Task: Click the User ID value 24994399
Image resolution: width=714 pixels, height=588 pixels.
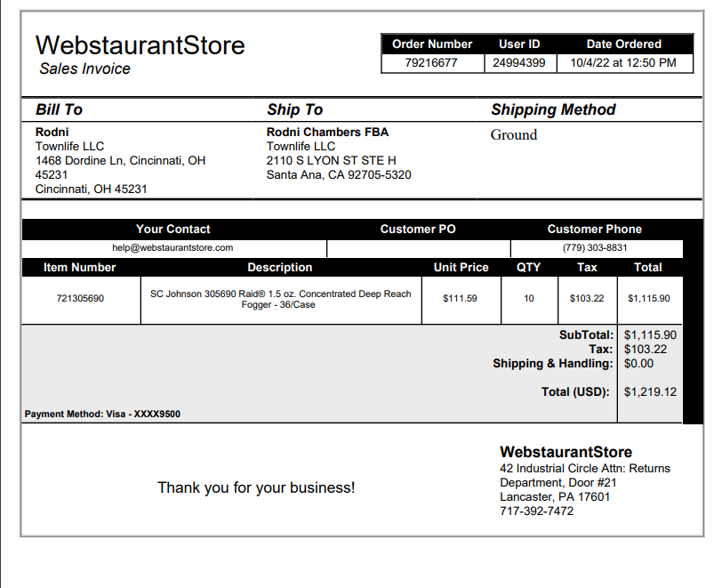Action: 518,63
